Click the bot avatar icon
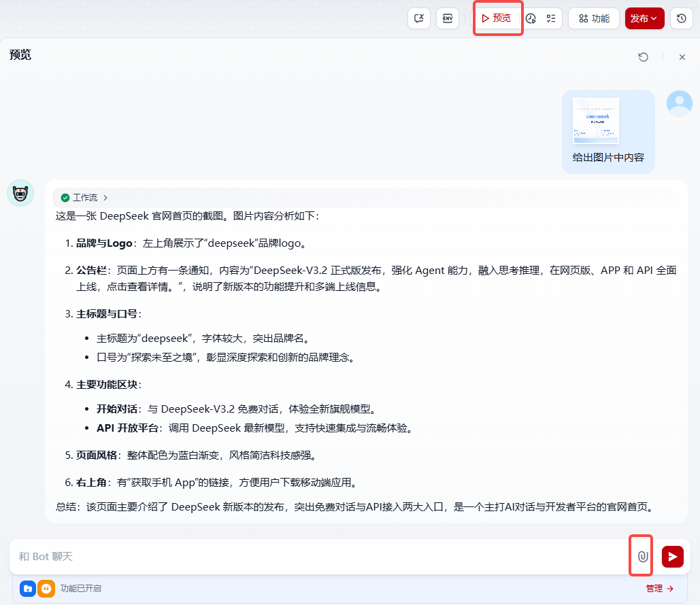 (20, 193)
